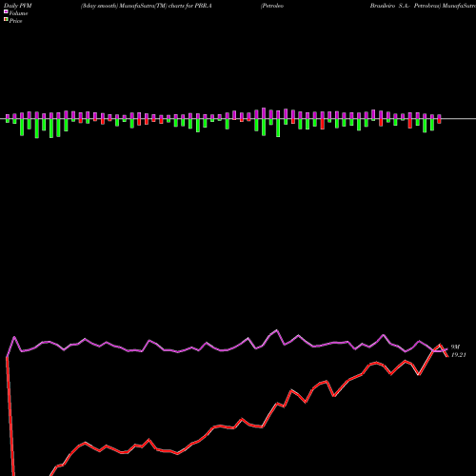476x476 pixels.
Task: Click the magenta Volume legend swatch
Action: coord(6,11)
